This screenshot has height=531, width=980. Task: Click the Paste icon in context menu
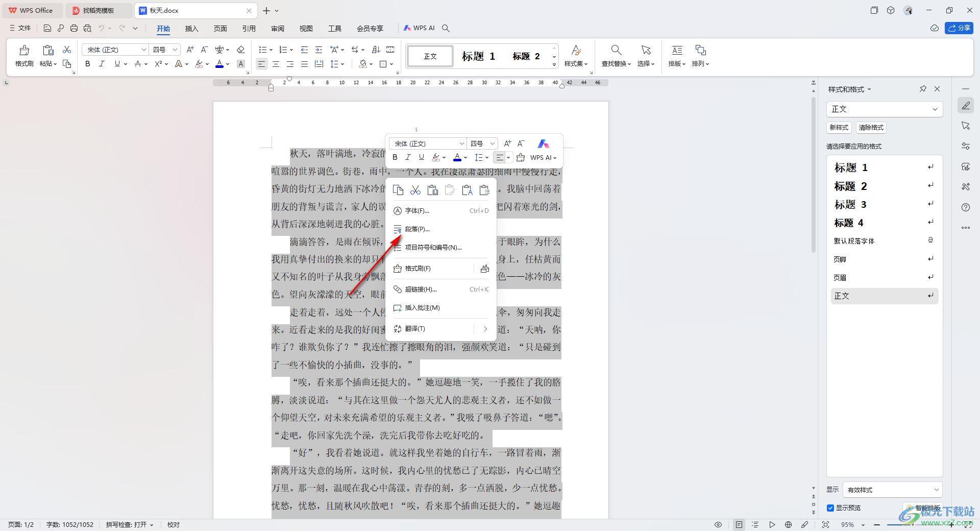(433, 190)
